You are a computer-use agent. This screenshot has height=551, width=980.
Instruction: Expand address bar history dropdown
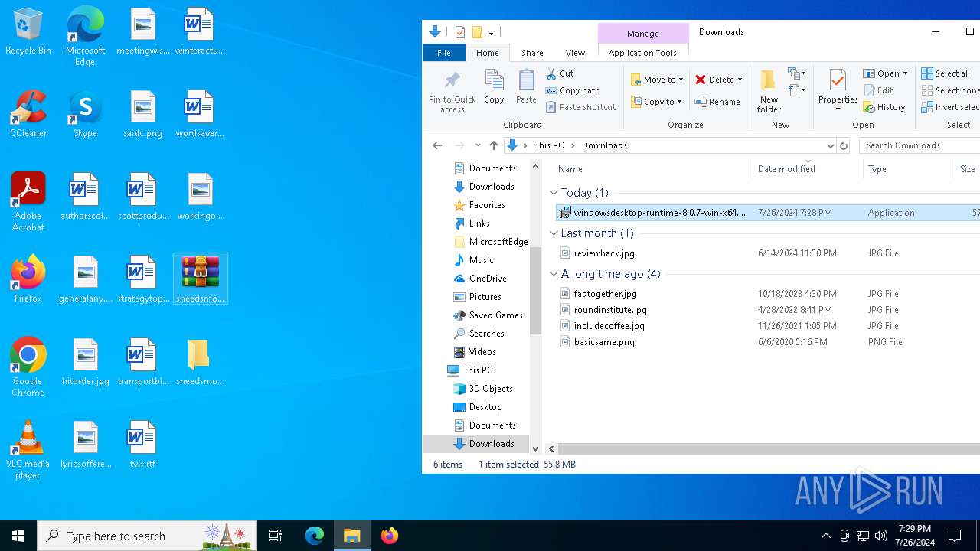(830, 145)
